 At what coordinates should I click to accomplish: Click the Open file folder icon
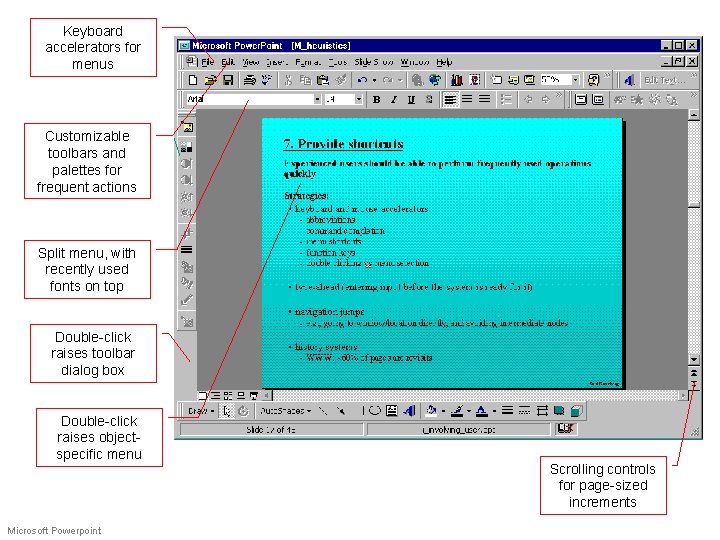tap(210, 80)
